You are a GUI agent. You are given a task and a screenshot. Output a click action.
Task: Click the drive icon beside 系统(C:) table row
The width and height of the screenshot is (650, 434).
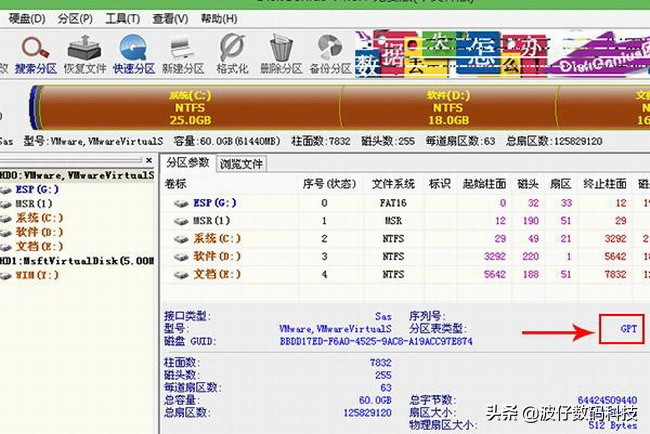tap(181, 239)
